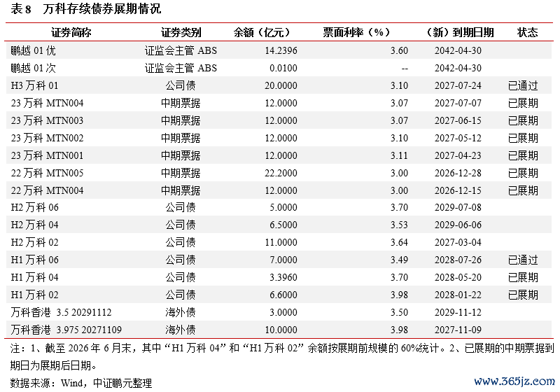Select the H3 万科 01 cell
The height and width of the screenshot is (392, 560).
pyautogui.click(x=34, y=85)
